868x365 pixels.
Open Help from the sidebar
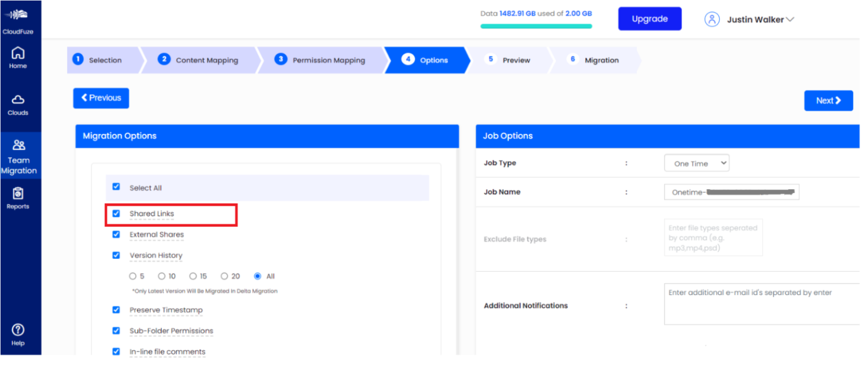(x=18, y=334)
